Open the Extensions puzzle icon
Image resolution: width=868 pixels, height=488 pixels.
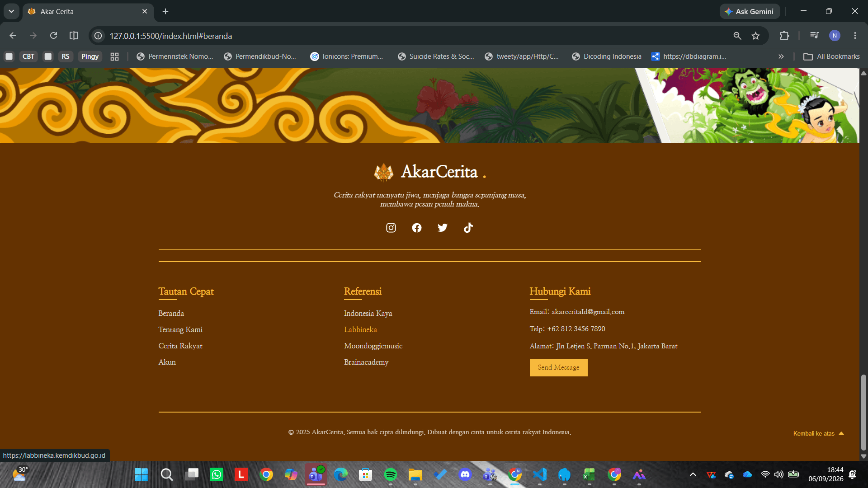(x=784, y=36)
